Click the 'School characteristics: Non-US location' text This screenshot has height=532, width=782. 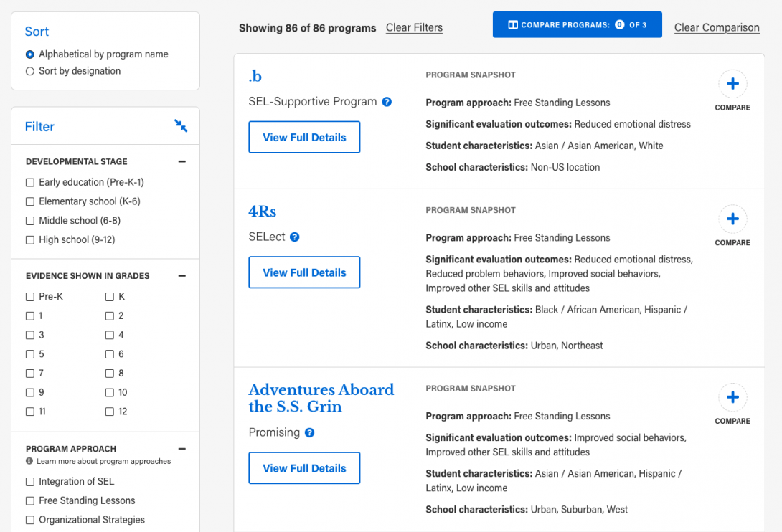click(513, 168)
